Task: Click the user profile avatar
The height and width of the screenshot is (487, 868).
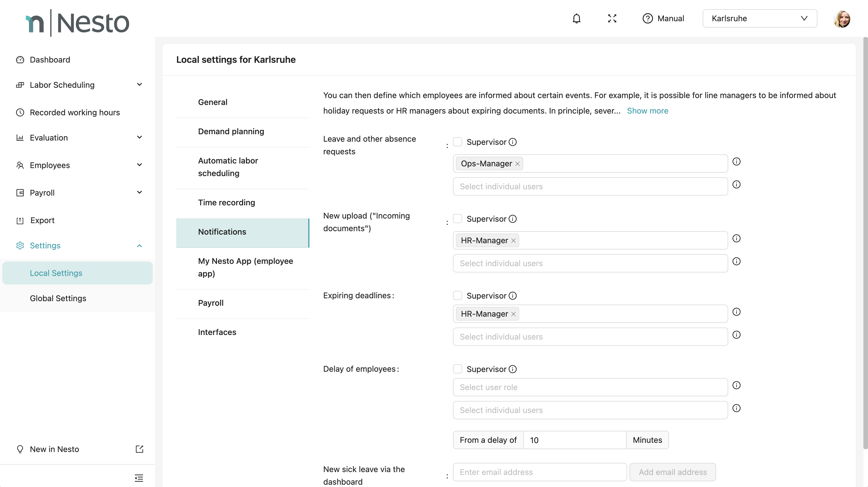Action: click(x=841, y=19)
